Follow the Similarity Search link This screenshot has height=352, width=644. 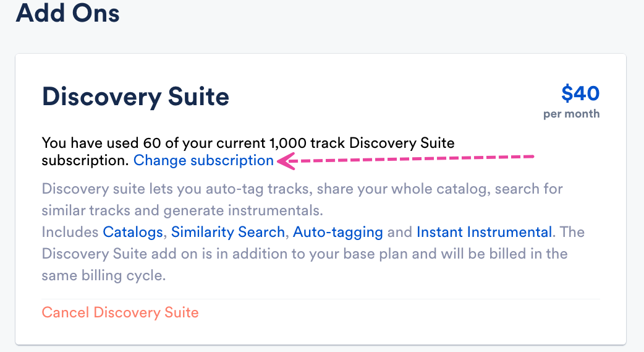[x=227, y=233]
